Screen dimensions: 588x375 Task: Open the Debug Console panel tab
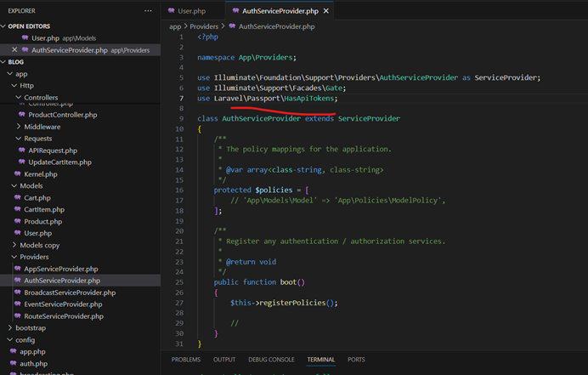(271, 359)
